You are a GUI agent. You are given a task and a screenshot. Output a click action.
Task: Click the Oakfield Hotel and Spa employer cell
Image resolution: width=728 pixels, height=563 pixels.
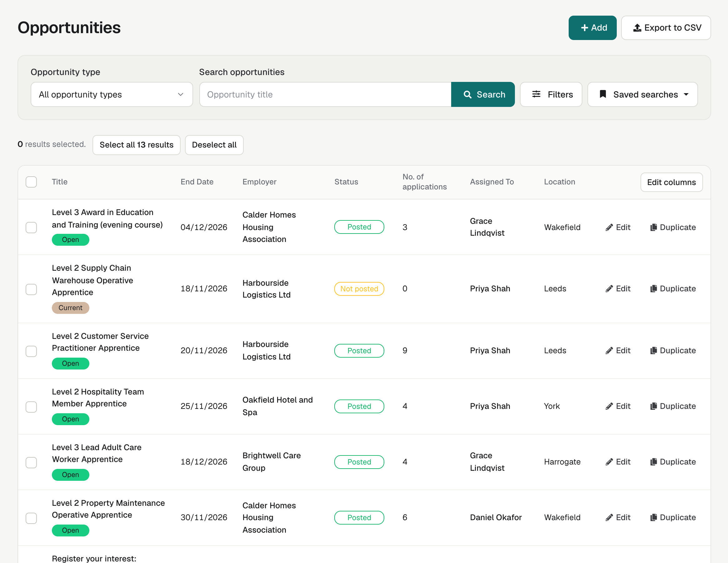[x=277, y=406]
